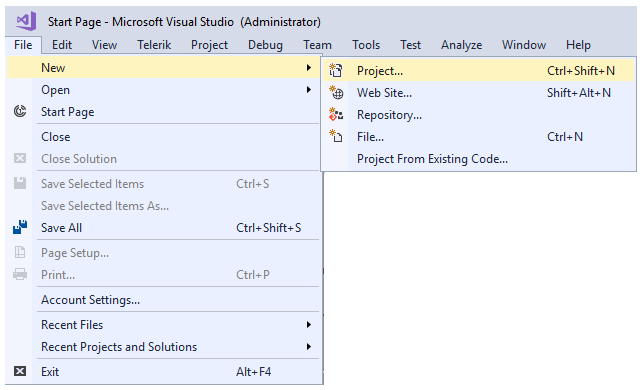Click the Close Solution icon
Viewport: 644px width, 390px height.
[x=20, y=158]
